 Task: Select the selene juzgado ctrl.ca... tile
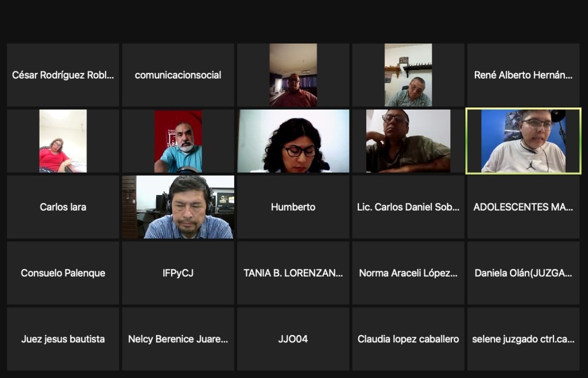click(523, 339)
